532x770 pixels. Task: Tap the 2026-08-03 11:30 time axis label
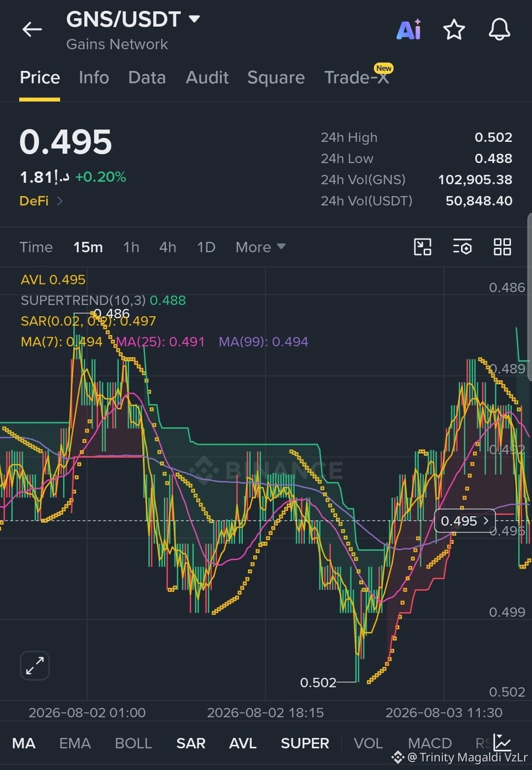444,712
